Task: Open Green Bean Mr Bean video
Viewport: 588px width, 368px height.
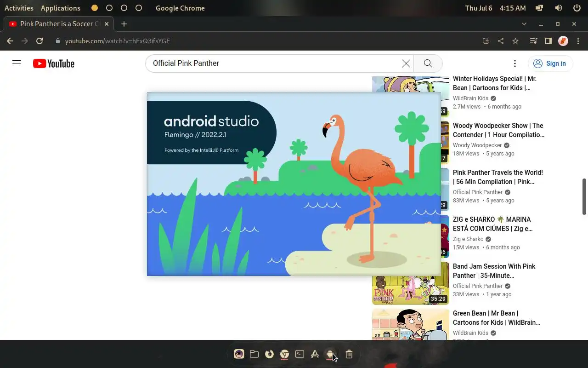Action: point(497,318)
